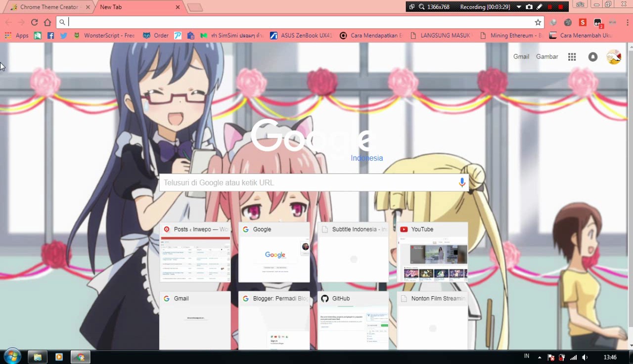Screen dimensions: 633x364
Task: Open the YouTube thumbnail
Action: point(432,252)
